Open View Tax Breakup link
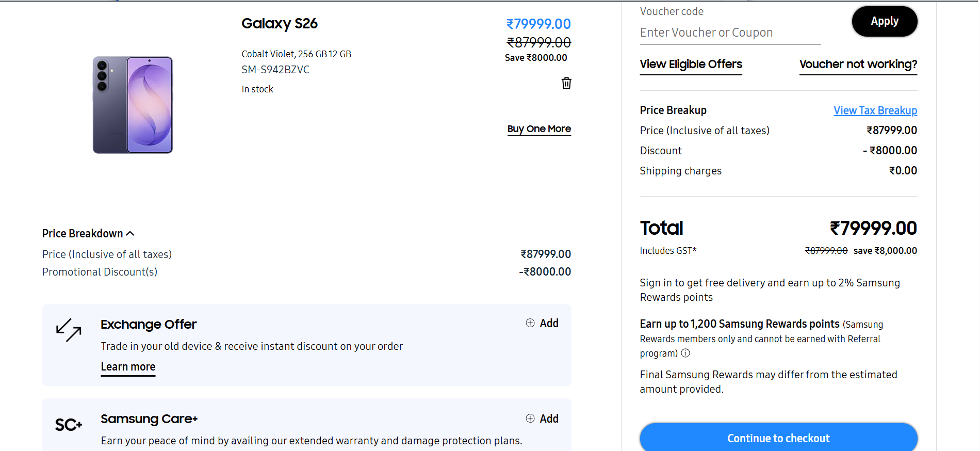Viewport: 980px width, 451px height. (x=875, y=110)
